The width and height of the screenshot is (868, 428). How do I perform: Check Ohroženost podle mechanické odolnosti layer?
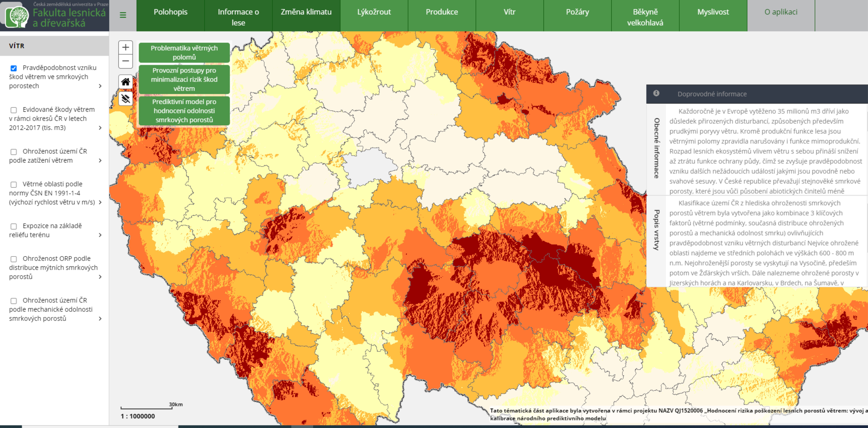click(x=13, y=301)
